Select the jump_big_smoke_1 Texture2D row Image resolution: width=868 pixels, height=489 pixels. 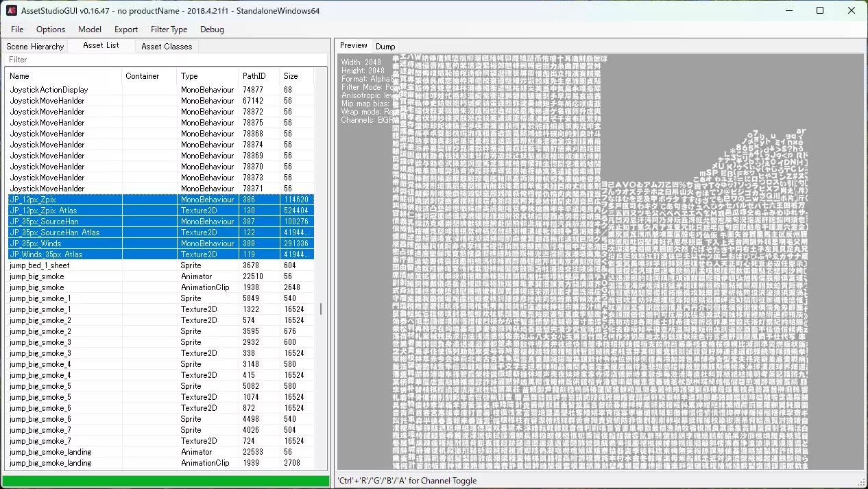pos(160,309)
